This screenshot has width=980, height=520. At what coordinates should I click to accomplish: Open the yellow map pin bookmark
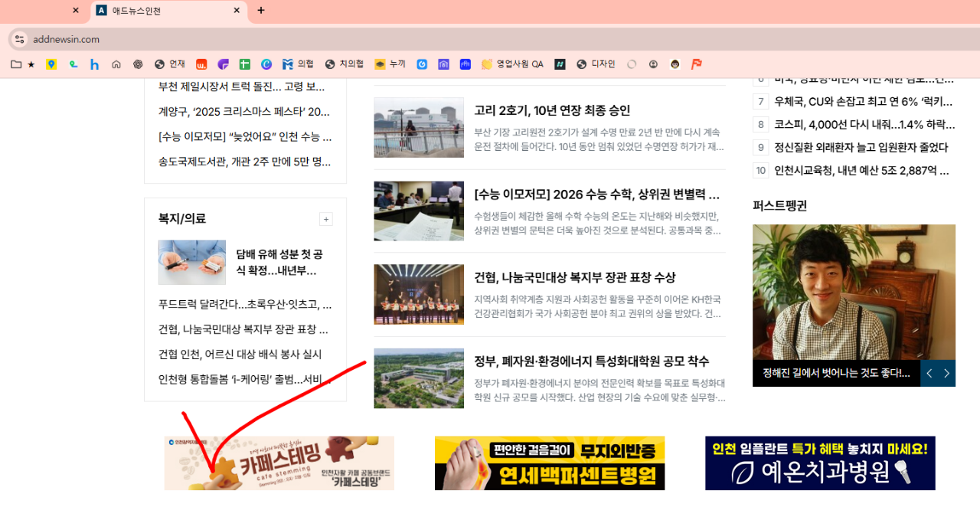51,64
